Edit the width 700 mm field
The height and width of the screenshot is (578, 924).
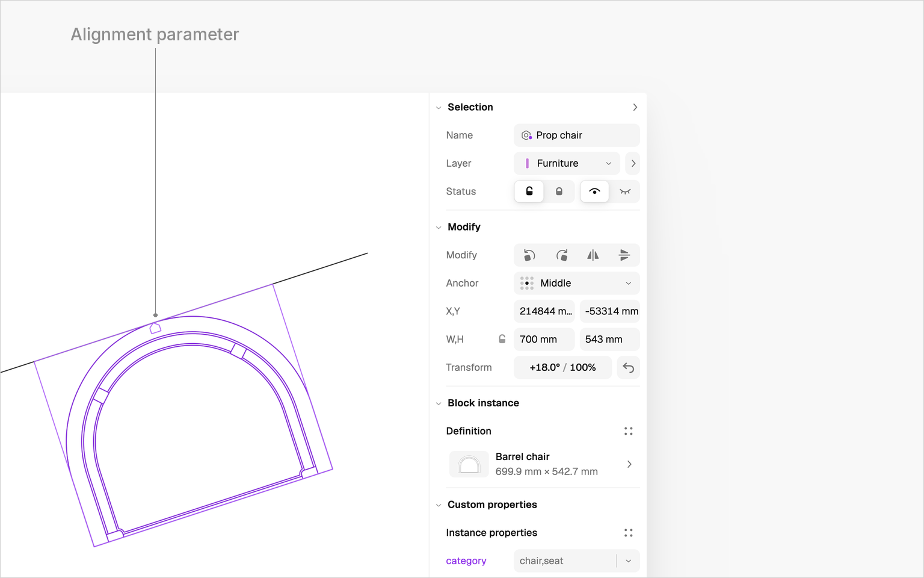tap(544, 340)
